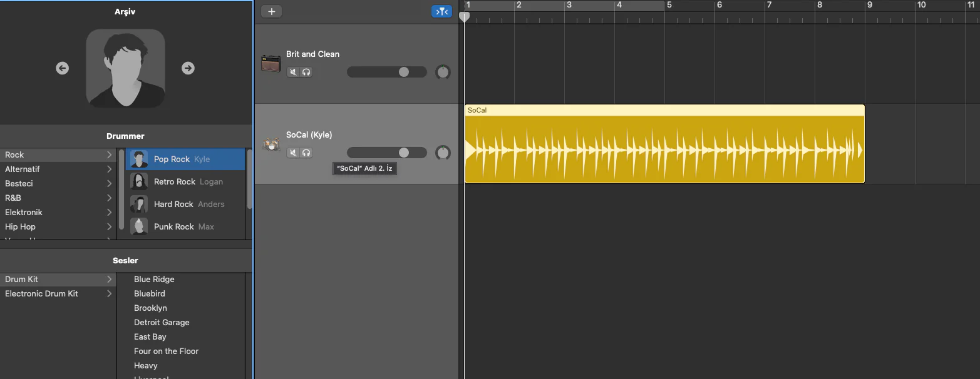This screenshot has width=980, height=379.
Task: Click the catch playhead button
Action: tap(441, 11)
